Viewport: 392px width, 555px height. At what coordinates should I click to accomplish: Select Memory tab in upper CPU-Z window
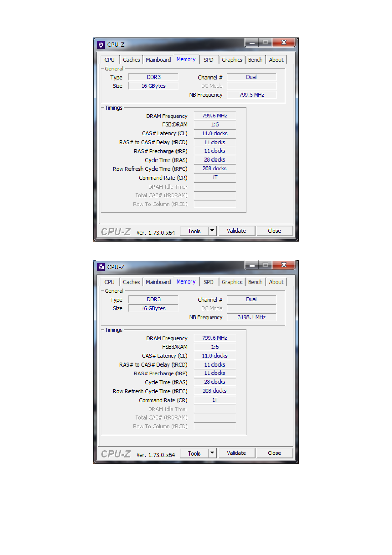pyautogui.click(x=186, y=59)
